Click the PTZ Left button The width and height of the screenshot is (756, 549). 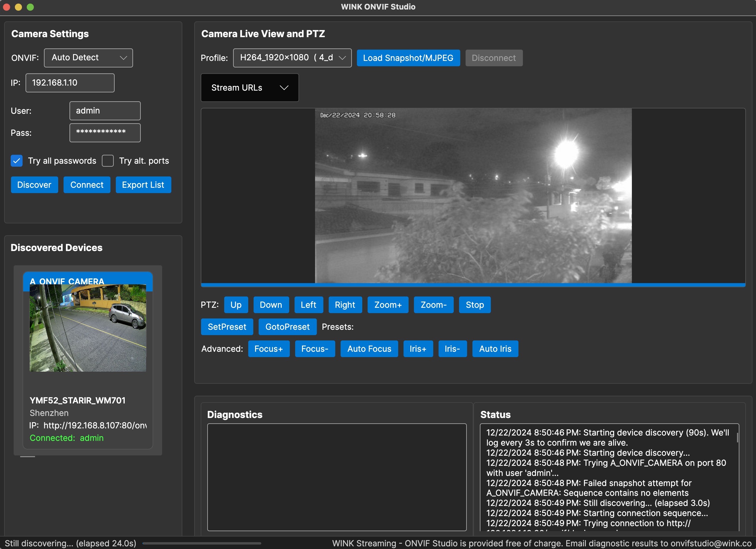coord(308,305)
